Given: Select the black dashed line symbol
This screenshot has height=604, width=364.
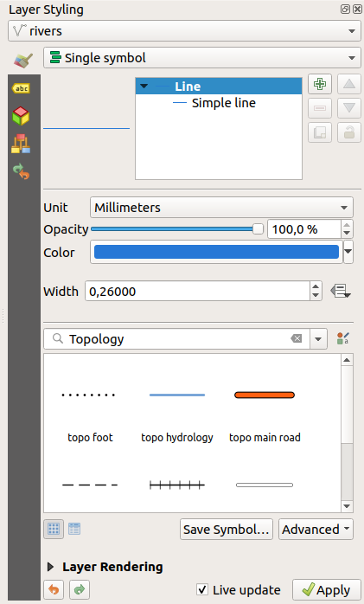Looking at the screenshot, I should [90, 485].
